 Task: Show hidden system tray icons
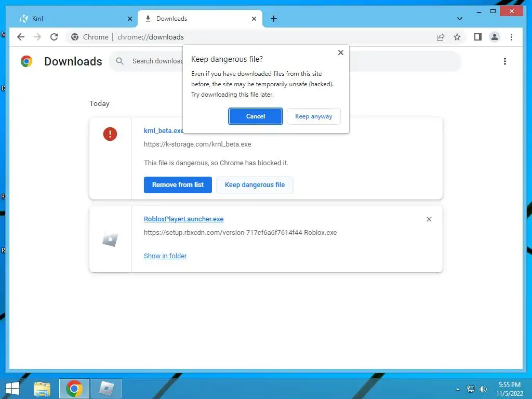pos(458,389)
